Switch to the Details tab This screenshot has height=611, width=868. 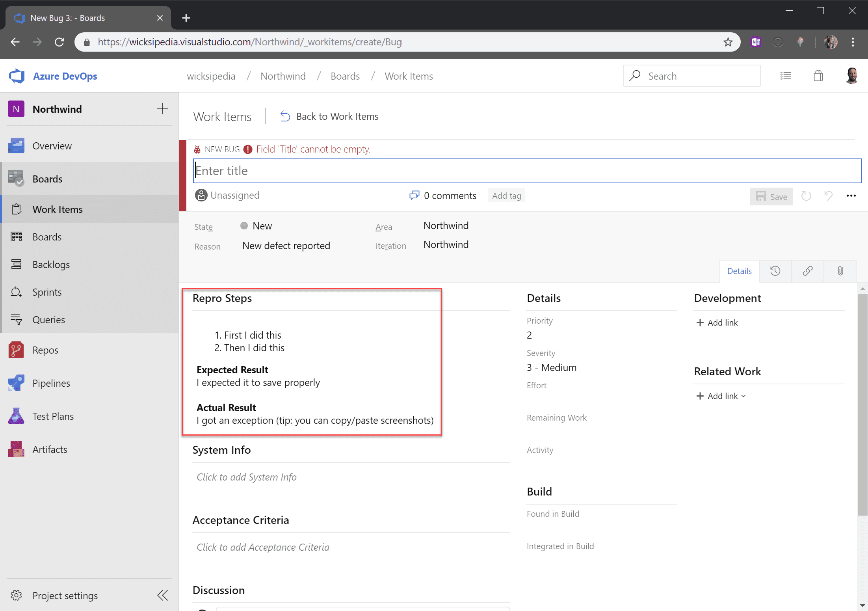[739, 271]
